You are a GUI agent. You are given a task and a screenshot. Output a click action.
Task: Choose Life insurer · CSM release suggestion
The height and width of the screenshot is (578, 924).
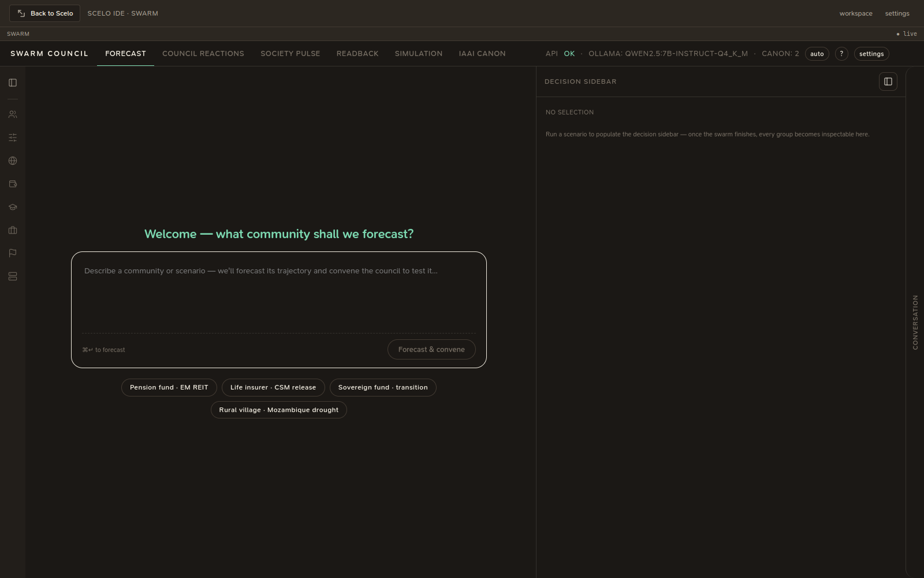pos(273,387)
